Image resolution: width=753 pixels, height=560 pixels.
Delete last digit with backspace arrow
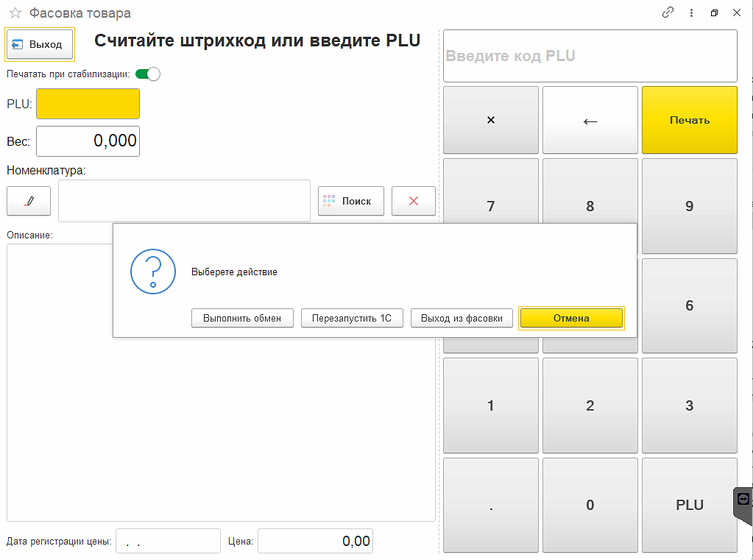(590, 120)
